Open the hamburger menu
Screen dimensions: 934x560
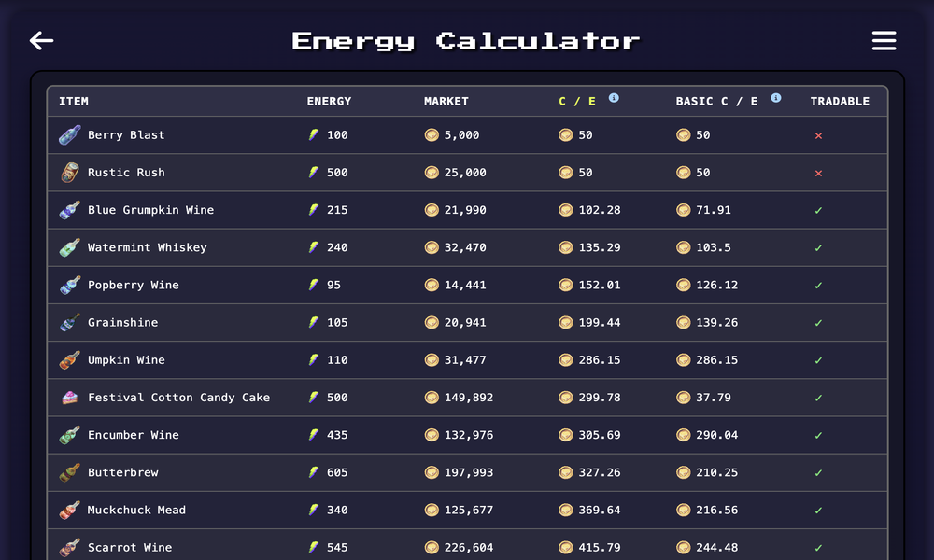pyautogui.click(x=884, y=40)
